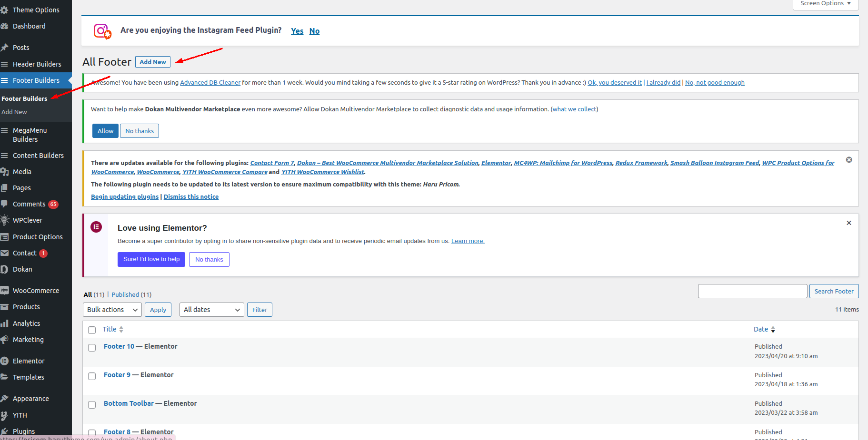Click the Search Footer button
This screenshot has width=868, height=440.
(x=834, y=291)
